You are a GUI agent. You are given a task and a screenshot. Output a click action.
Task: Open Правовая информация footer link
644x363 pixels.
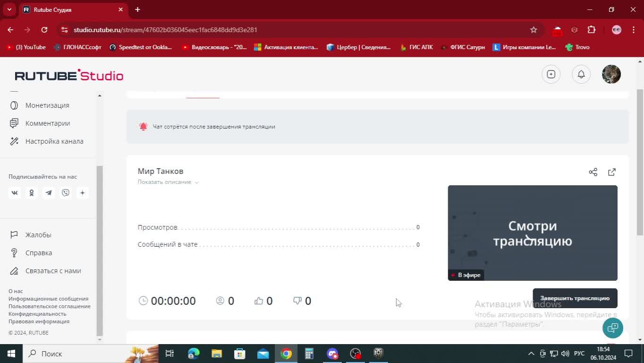pos(39,321)
